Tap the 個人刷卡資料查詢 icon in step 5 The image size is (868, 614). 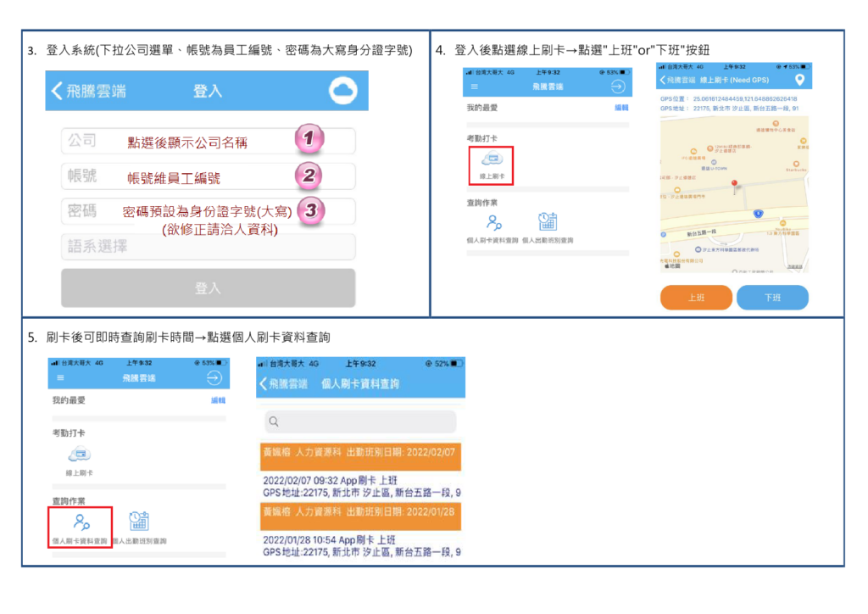pos(80,522)
